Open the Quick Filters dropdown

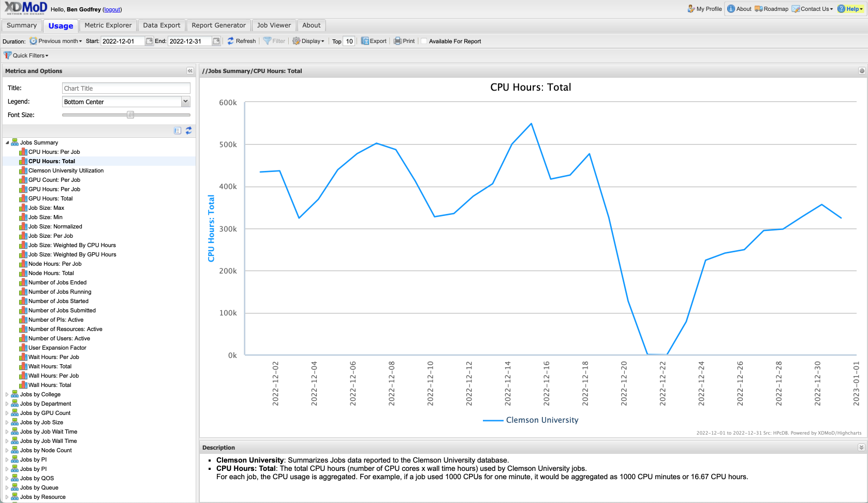[x=26, y=55]
